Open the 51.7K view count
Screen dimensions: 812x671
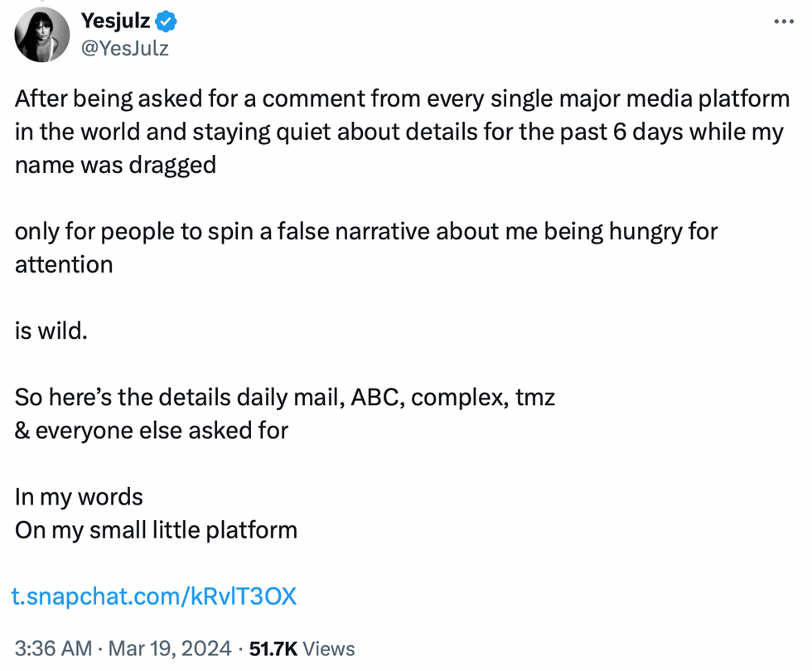click(x=274, y=649)
